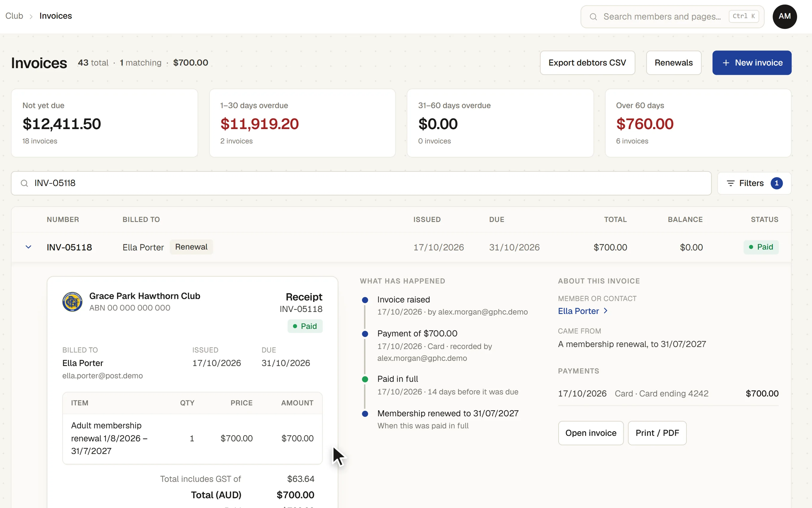Click the Filters count badge 1
The width and height of the screenshot is (812, 508).
click(x=776, y=183)
